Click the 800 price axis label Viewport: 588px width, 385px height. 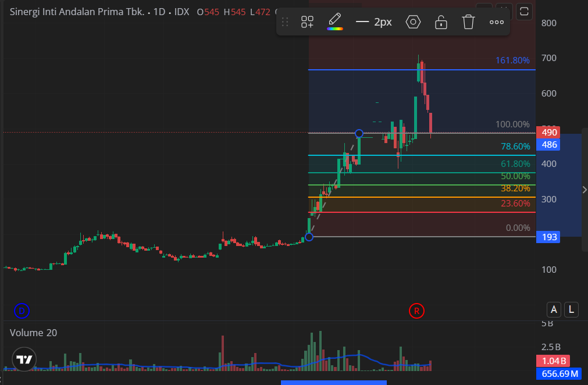pyautogui.click(x=548, y=23)
